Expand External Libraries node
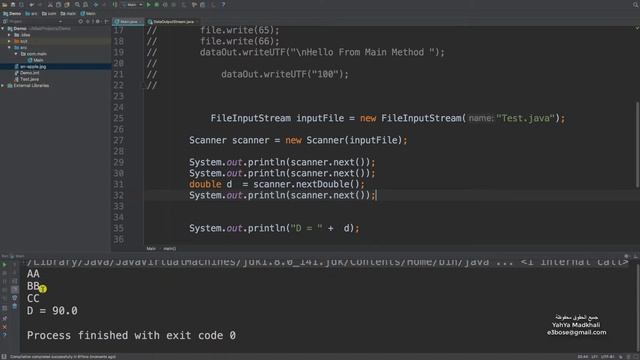Viewport: 640px width, 360px height. pyautogui.click(x=3, y=86)
